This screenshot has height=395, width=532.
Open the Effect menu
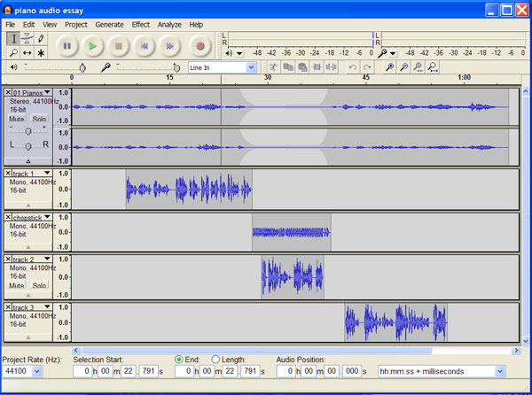(x=141, y=25)
